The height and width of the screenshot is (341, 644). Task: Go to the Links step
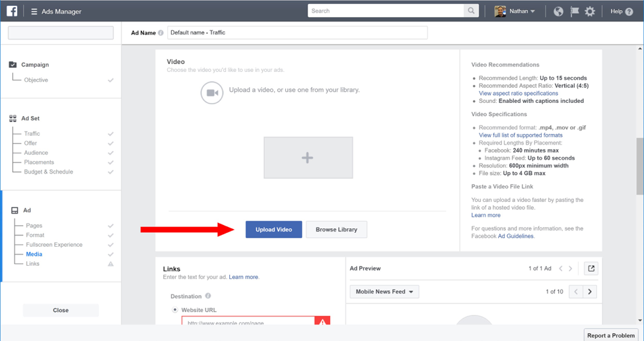[32, 263]
